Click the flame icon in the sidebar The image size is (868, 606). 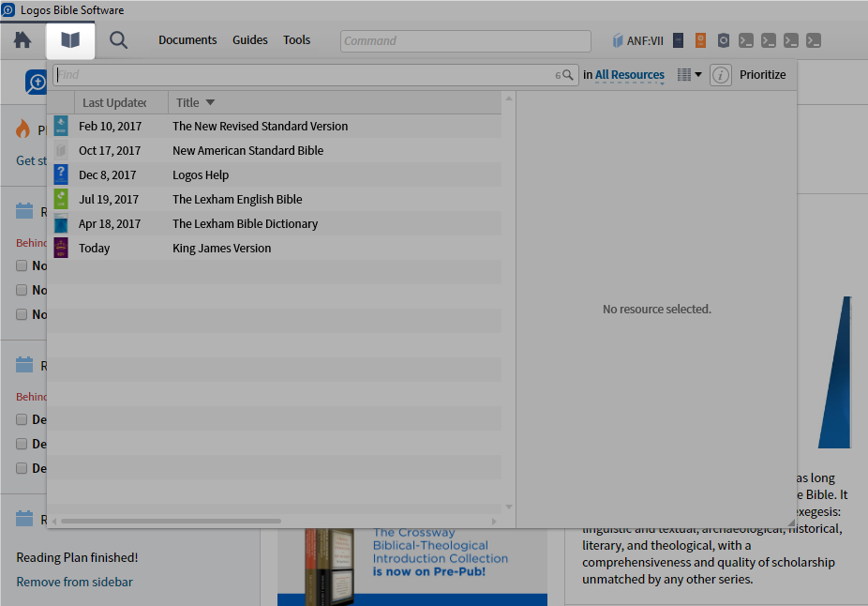22,129
